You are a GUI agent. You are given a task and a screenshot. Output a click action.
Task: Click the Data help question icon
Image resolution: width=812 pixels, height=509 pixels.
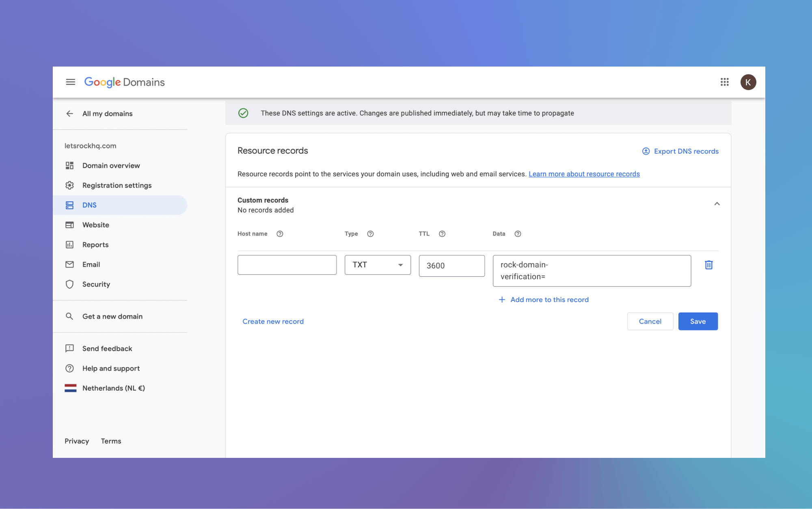click(518, 234)
